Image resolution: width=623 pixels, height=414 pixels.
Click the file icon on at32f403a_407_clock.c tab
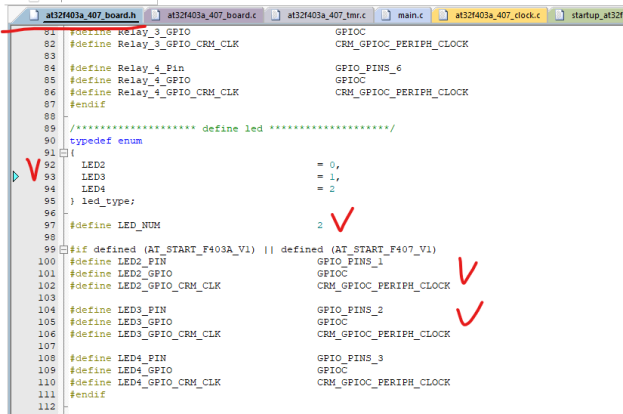click(x=445, y=16)
